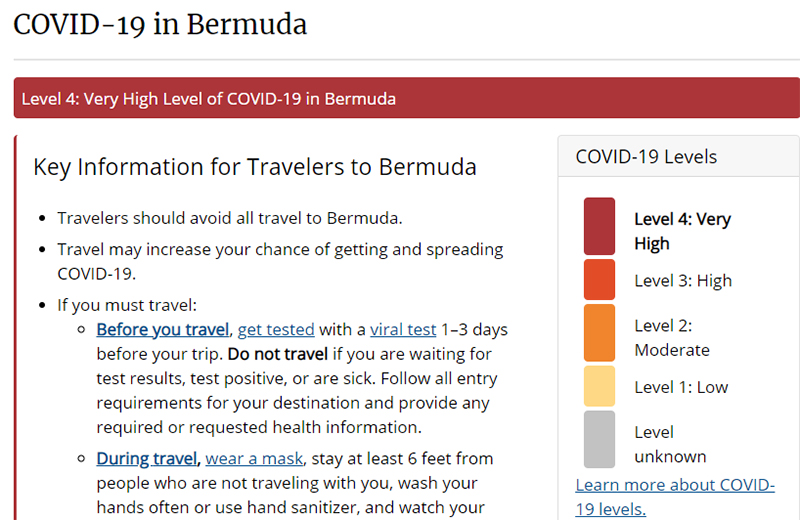Click the "COVID-19 Levels" panel header
Screen dimensions: 800x520
646,157
